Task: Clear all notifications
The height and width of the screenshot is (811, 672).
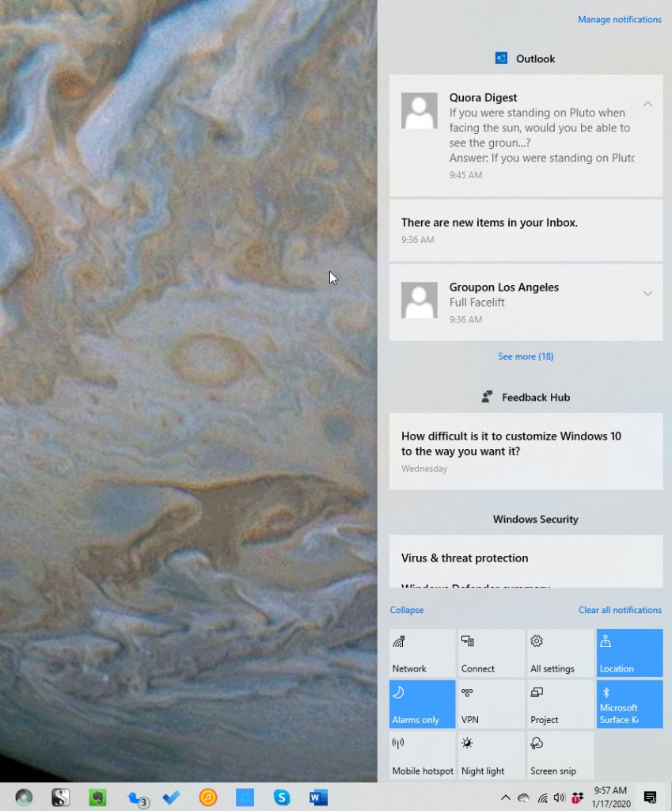Action: [x=620, y=610]
